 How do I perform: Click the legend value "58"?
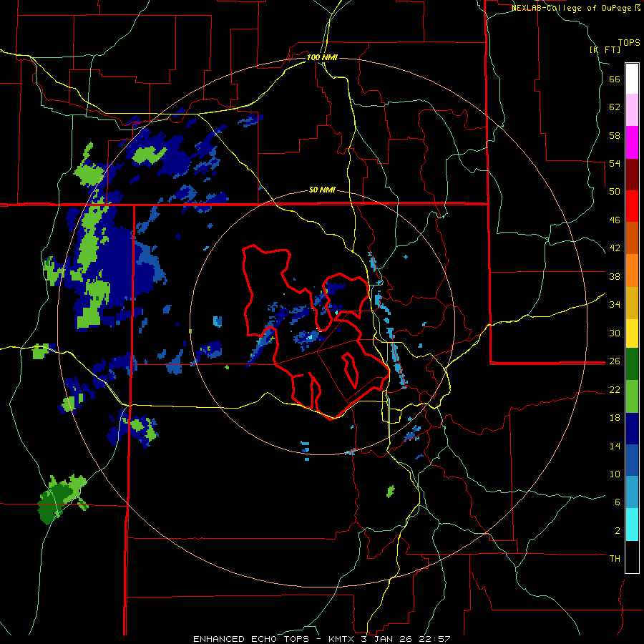coord(615,135)
